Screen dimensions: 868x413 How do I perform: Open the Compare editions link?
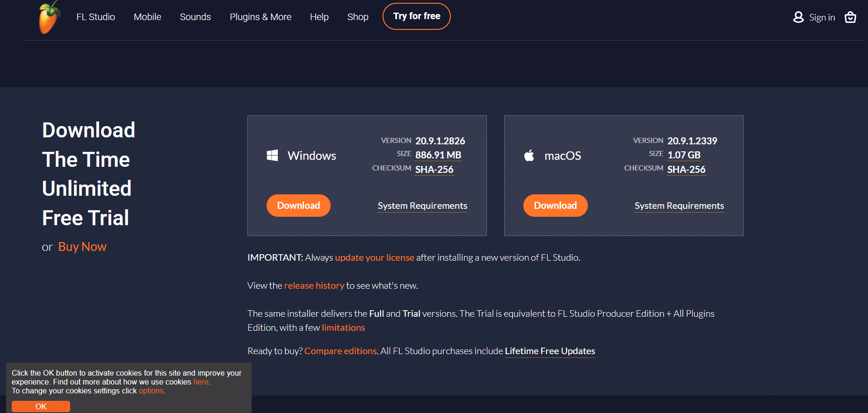[340, 351]
